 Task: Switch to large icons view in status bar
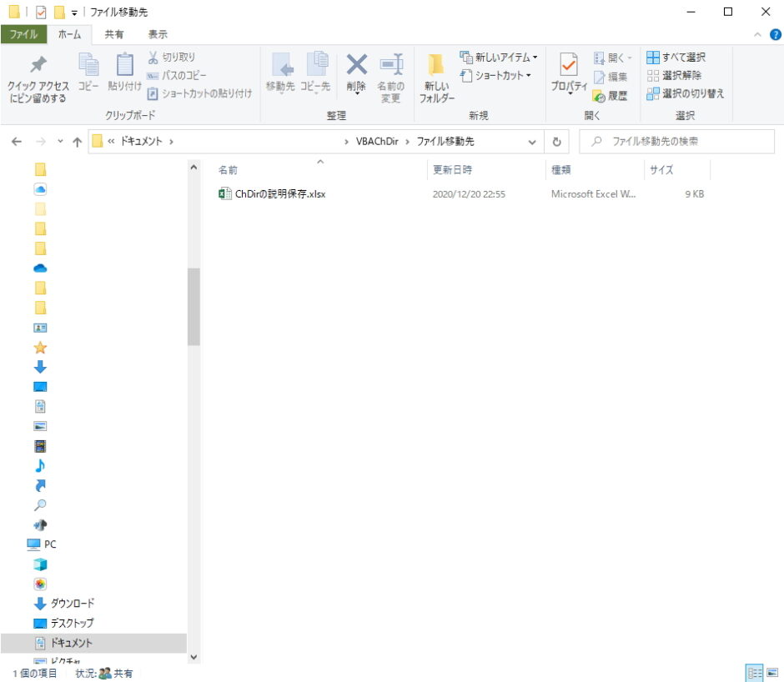point(772,672)
